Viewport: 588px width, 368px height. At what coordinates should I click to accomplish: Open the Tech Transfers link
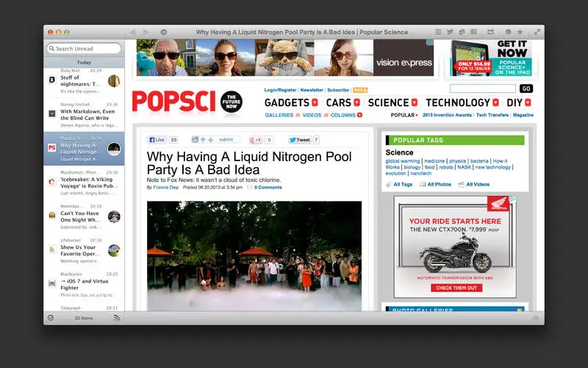pyautogui.click(x=492, y=115)
